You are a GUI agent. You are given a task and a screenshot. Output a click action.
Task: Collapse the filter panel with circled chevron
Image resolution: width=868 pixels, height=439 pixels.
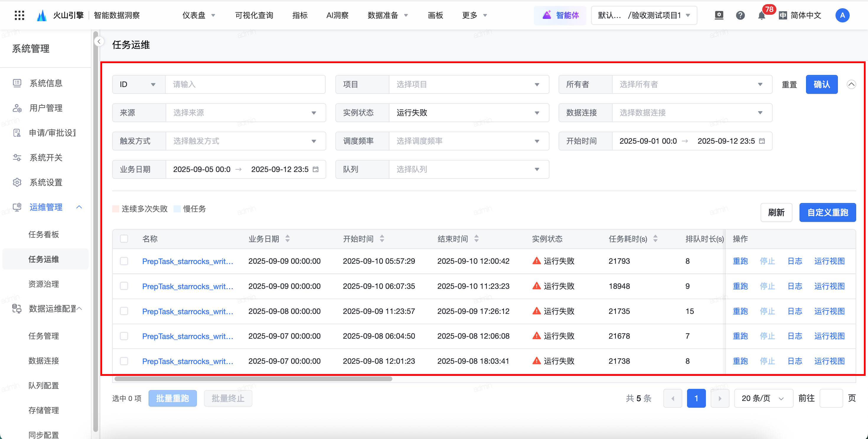pyautogui.click(x=851, y=84)
